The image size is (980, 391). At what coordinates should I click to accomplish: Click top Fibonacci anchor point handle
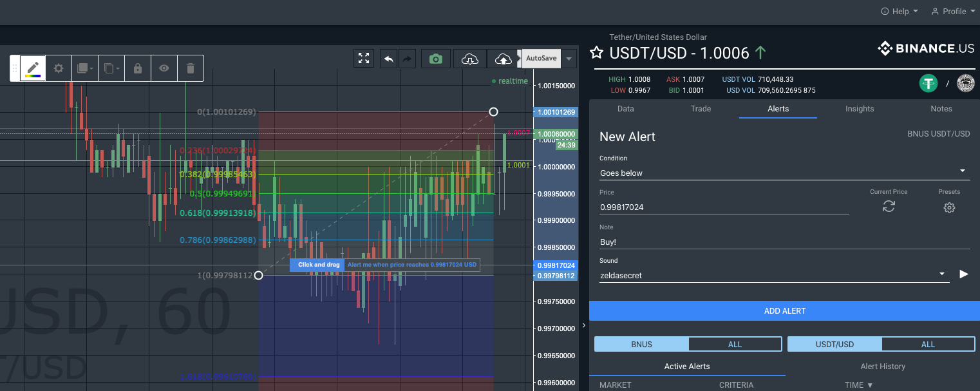click(x=493, y=112)
